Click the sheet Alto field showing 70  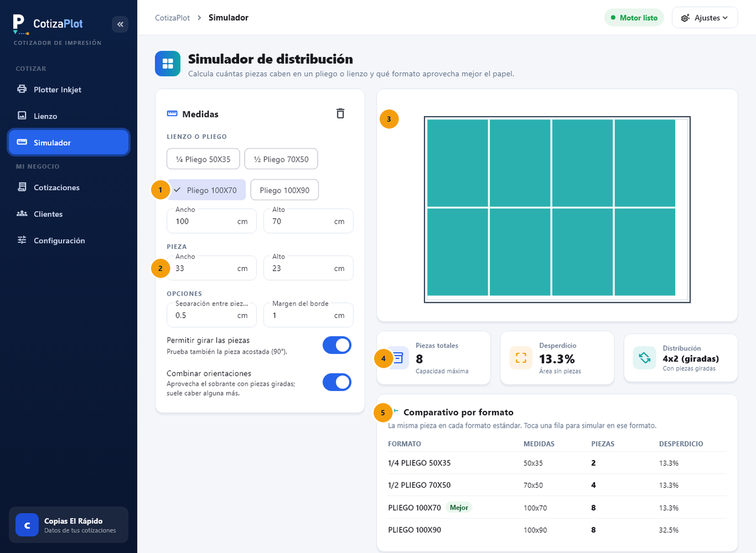tap(308, 221)
